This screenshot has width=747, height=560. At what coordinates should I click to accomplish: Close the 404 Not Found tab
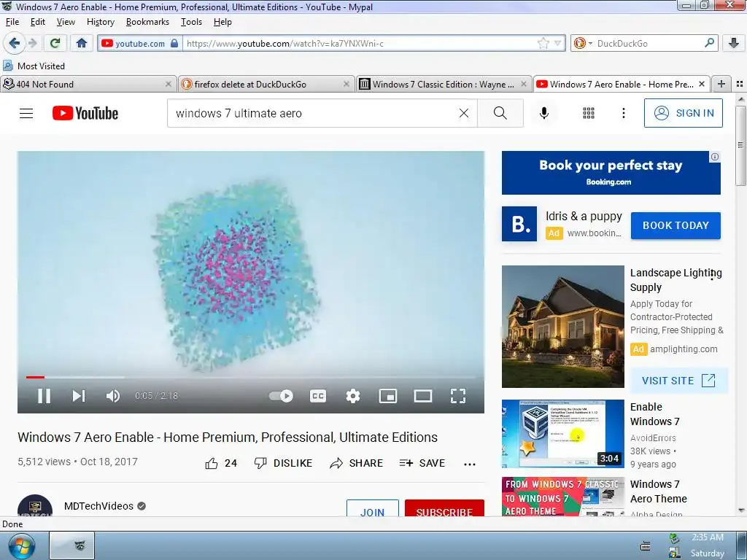click(169, 85)
